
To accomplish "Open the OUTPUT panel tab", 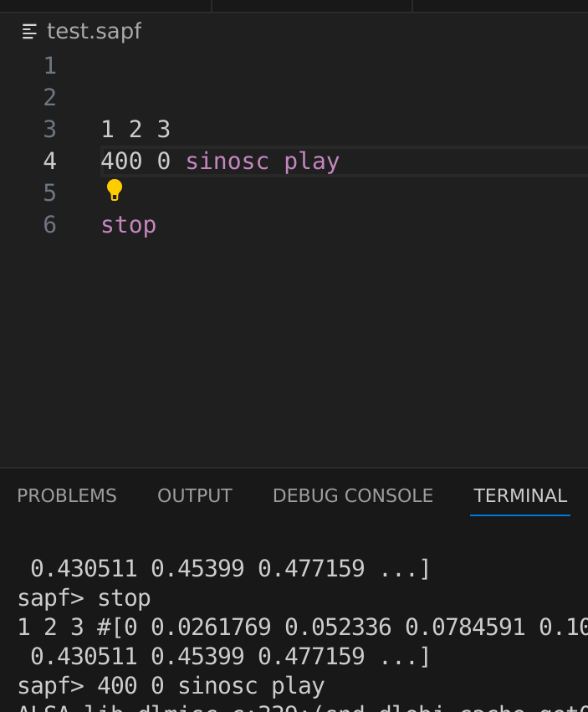I will [194, 495].
